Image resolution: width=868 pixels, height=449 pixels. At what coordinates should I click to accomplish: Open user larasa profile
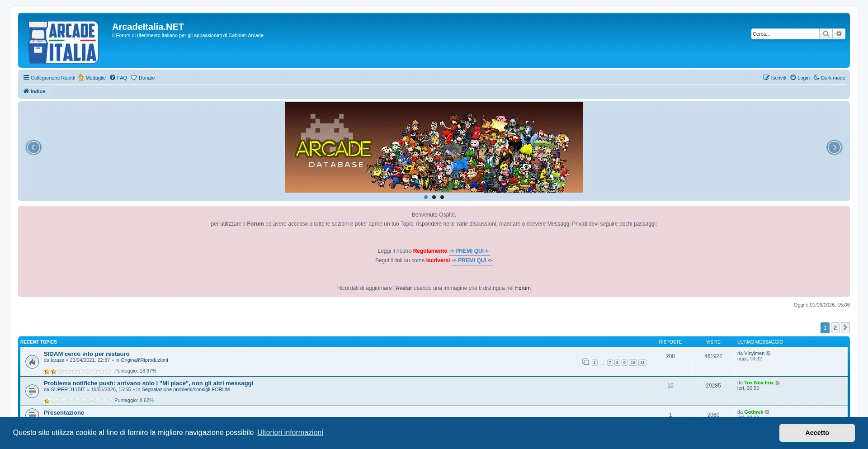[57, 360]
